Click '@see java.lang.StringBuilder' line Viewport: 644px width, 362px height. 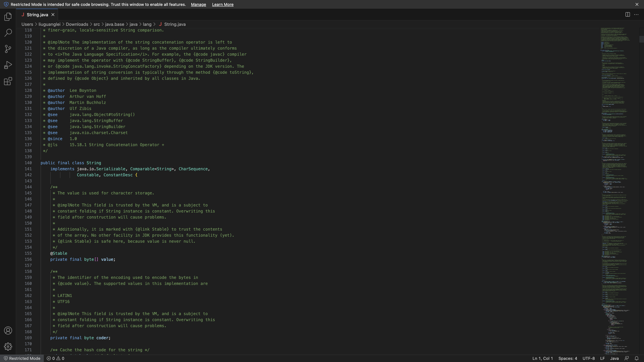(x=84, y=127)
